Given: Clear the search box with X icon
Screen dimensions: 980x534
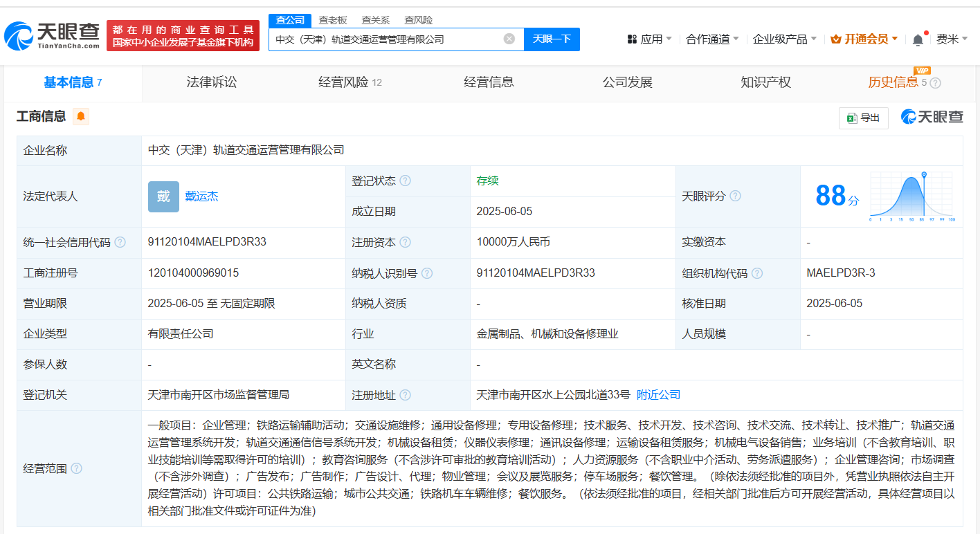Looking at the screenshot, I should click(509, 39).
